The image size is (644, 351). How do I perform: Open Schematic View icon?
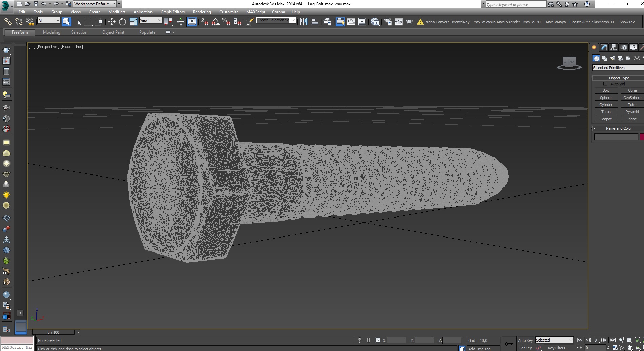coord(362,22)
